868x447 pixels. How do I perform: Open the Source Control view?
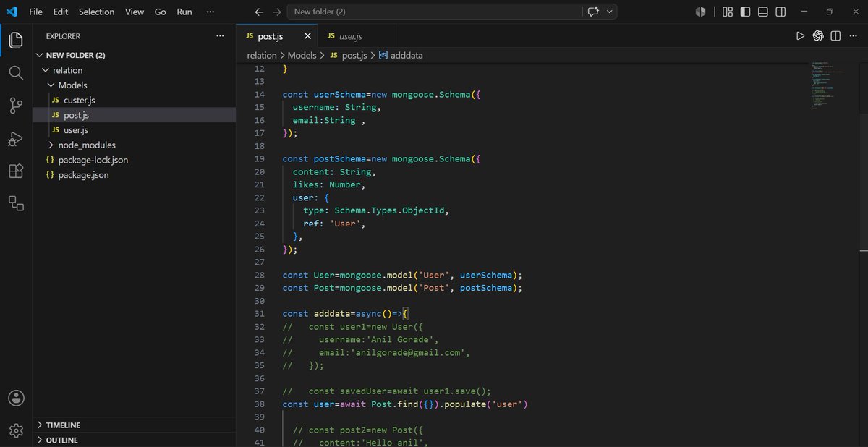click(x=16, y=106)
